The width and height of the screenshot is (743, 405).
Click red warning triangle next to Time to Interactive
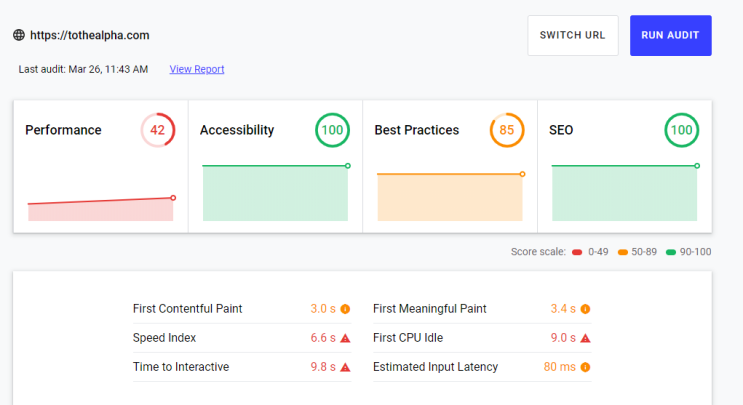(345, 367)
